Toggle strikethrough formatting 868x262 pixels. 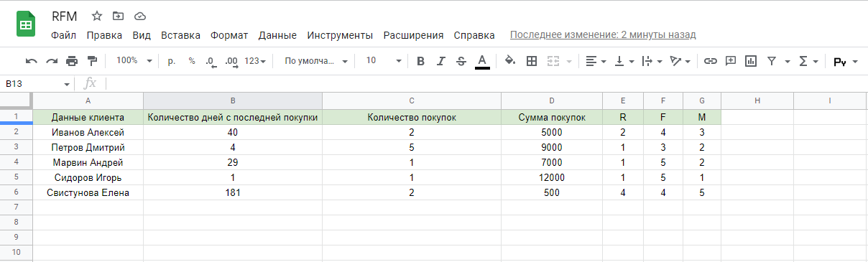click(x=461, y=61)
